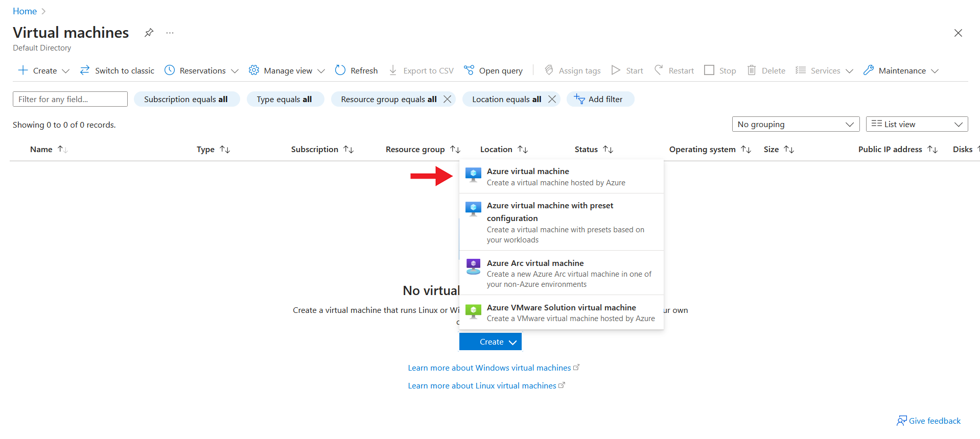Click Subscription equals all filter
The image size is (980, 439).
tap(186, 99)
